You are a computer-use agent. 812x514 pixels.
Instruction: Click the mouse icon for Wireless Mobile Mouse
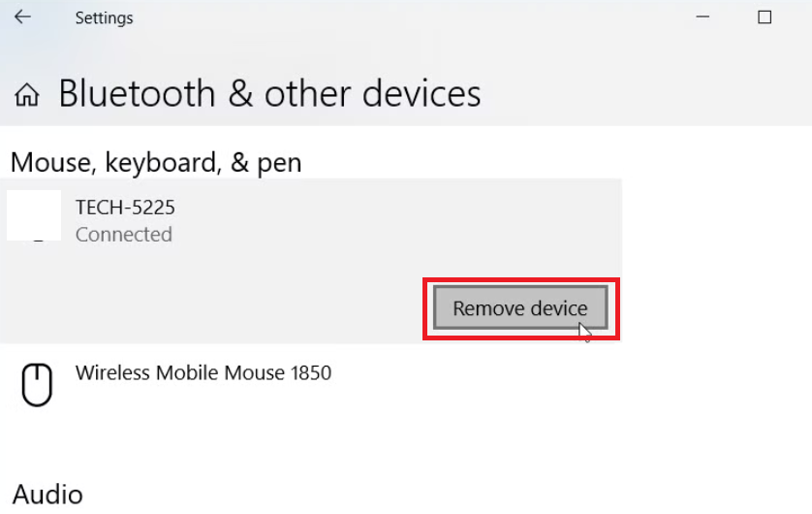(x=37, y=384)
